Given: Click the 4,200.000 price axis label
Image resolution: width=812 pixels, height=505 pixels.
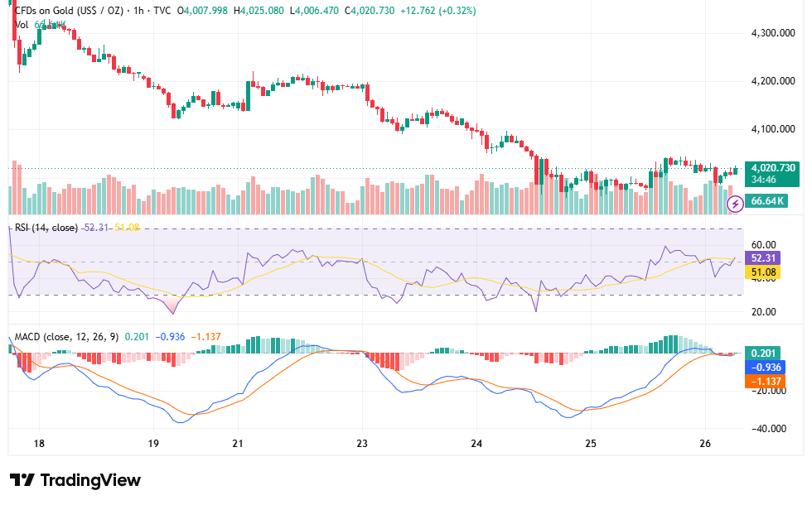Looking at the screenshot, I should tap(772, 81).
